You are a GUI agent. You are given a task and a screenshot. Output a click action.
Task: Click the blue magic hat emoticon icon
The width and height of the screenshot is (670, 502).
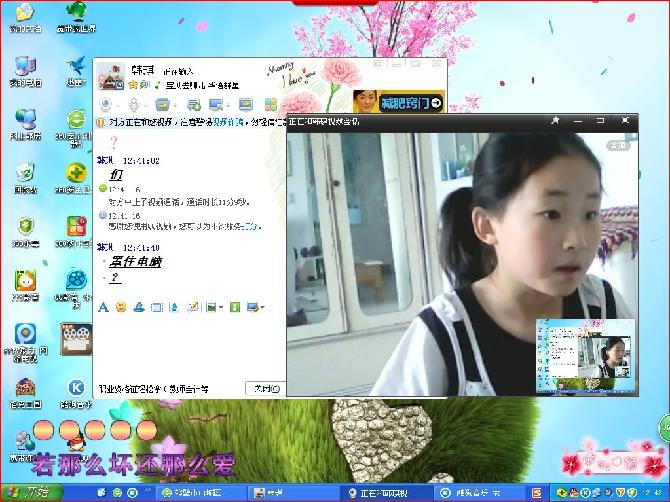tap(139, 307)
